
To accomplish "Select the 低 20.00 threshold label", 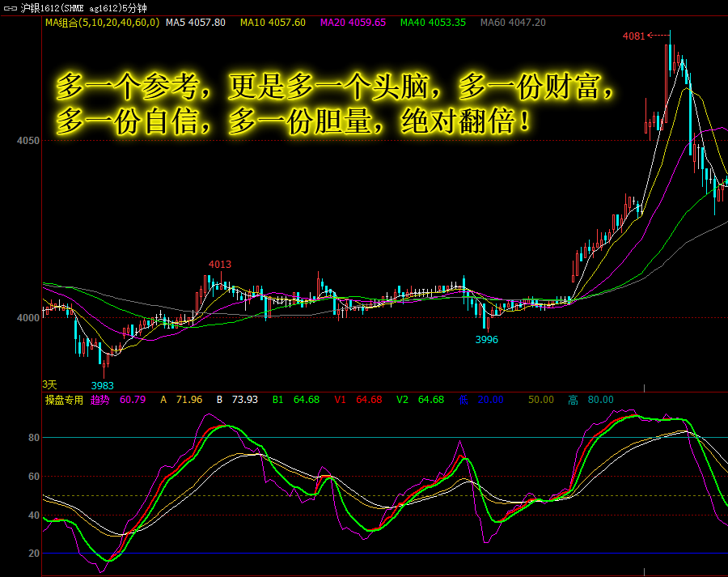I will (481, 400).
